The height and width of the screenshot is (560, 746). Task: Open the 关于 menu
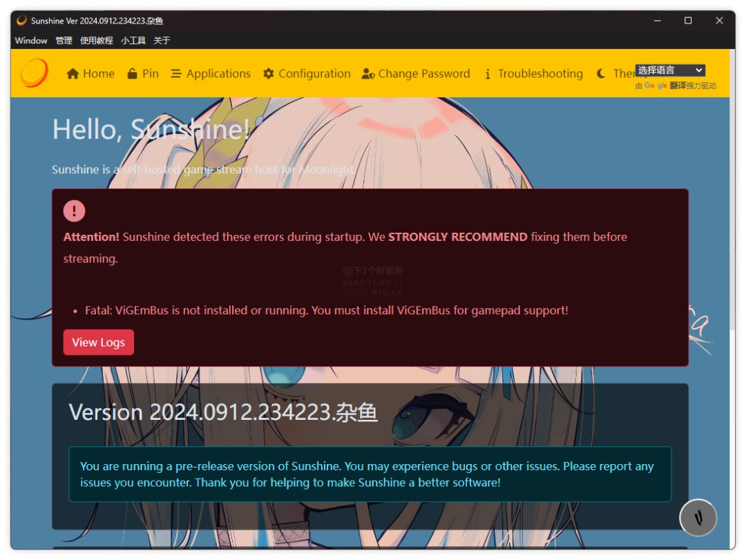tap(162, 41)
